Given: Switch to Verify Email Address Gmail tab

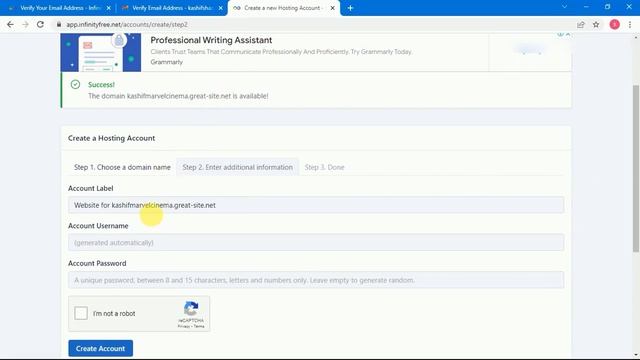Looking at the screenshot, I should tap(171, 8).
